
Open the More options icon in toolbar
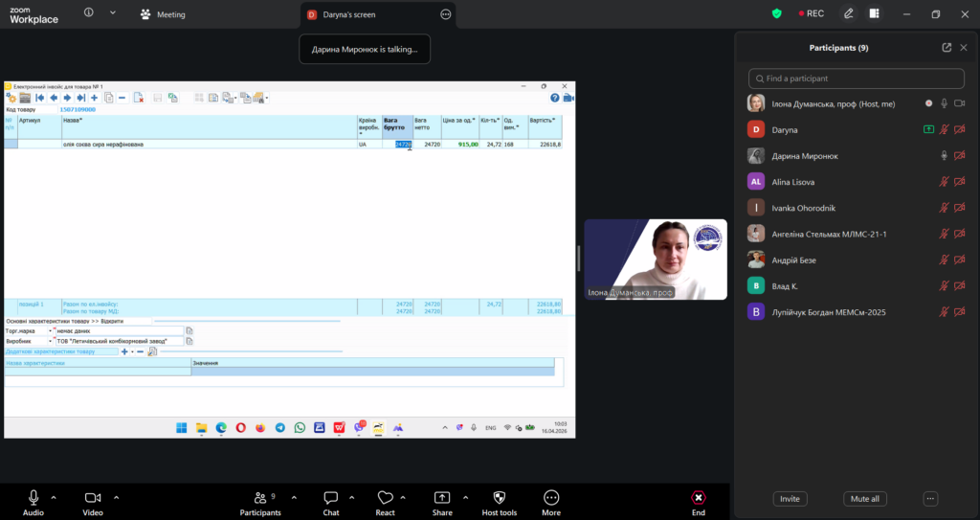[x=551, y=497]
